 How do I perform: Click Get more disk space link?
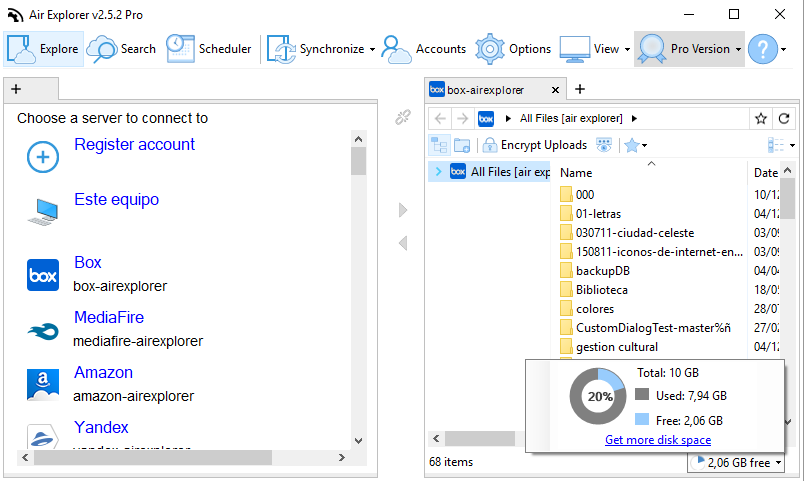(x=658, y=440)
